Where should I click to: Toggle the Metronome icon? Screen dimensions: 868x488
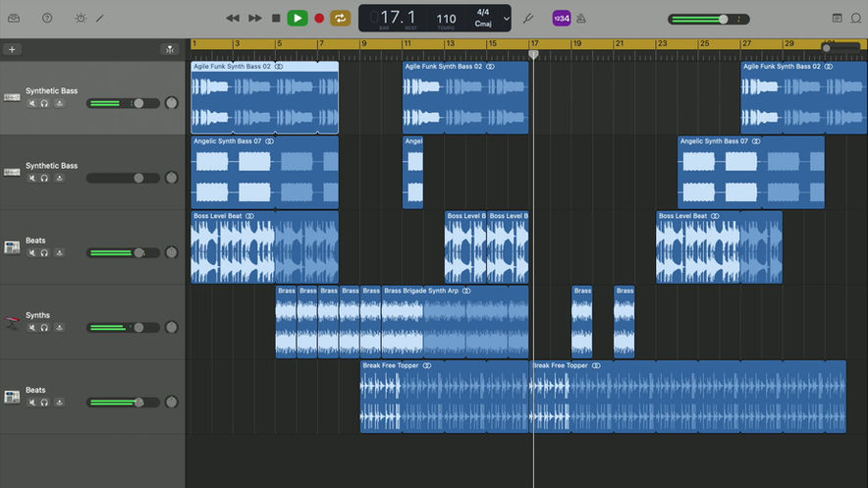581,19
